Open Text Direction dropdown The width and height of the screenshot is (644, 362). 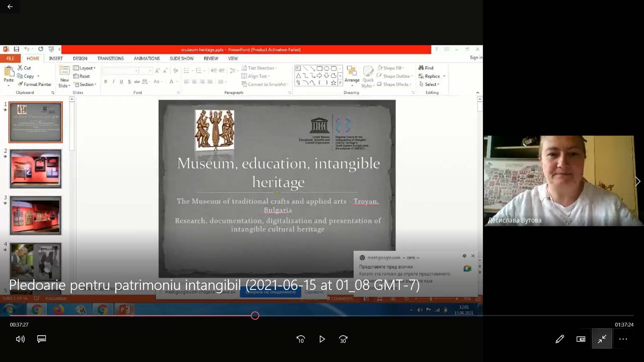click(x=259, y=68)
